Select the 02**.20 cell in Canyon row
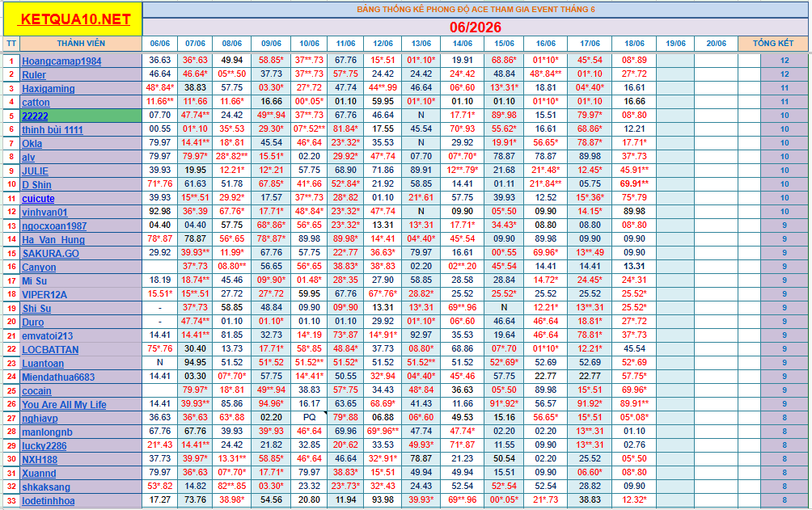This screenshot has width=812, height=510. [463, 266]
